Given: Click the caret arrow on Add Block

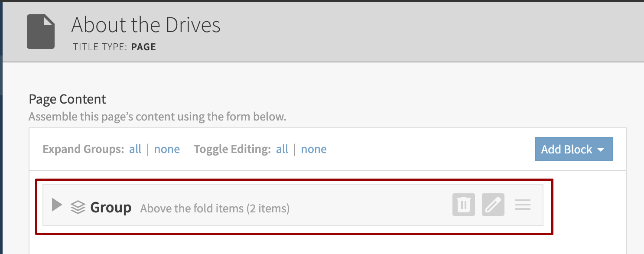Looking at the screenshot, I should 601,150.
